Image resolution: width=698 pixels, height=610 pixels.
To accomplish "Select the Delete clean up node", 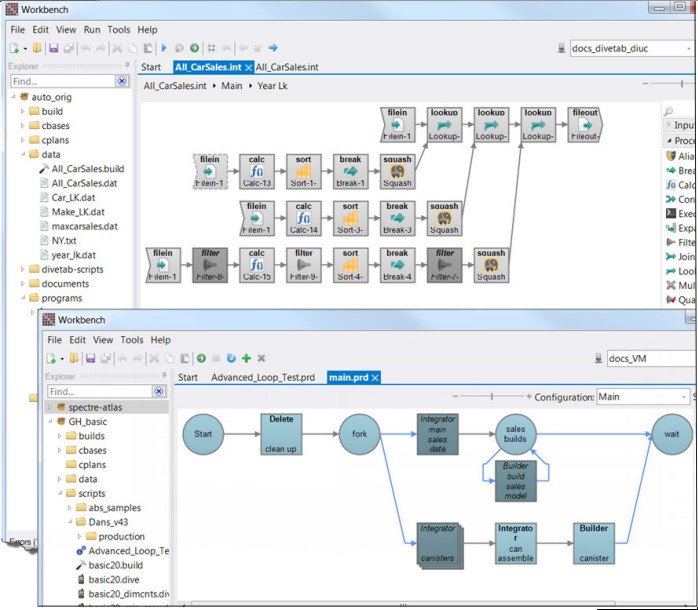I will click(281, 434).
